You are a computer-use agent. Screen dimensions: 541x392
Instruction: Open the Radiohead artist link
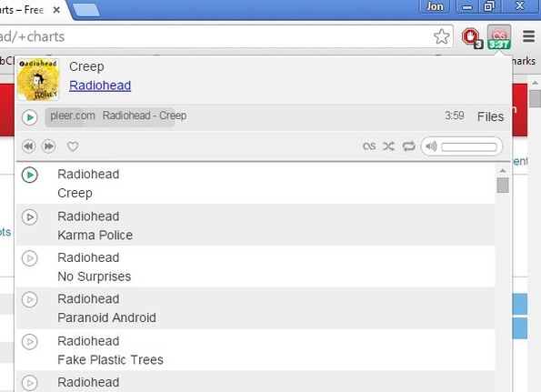100,85
